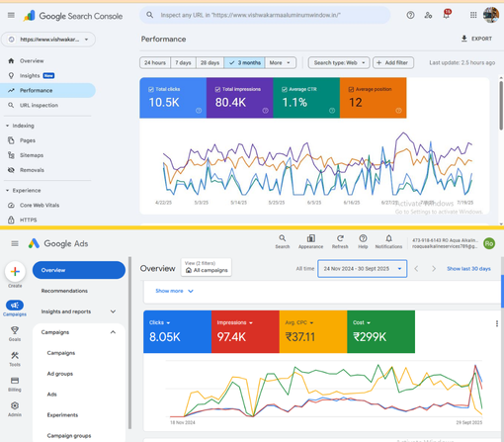Screen dimensions: 504x442
Task: Open Google apps grid icon
Action: tap(473, 15)
